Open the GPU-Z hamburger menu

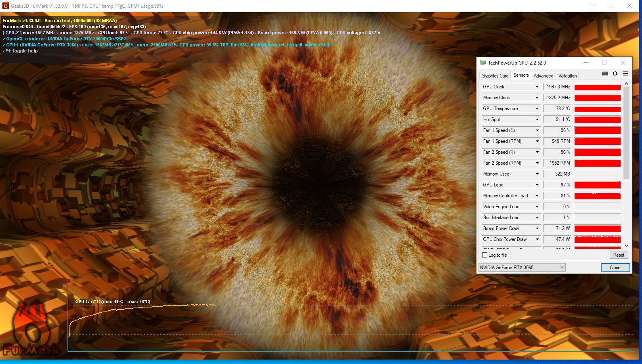coord(625,73)
